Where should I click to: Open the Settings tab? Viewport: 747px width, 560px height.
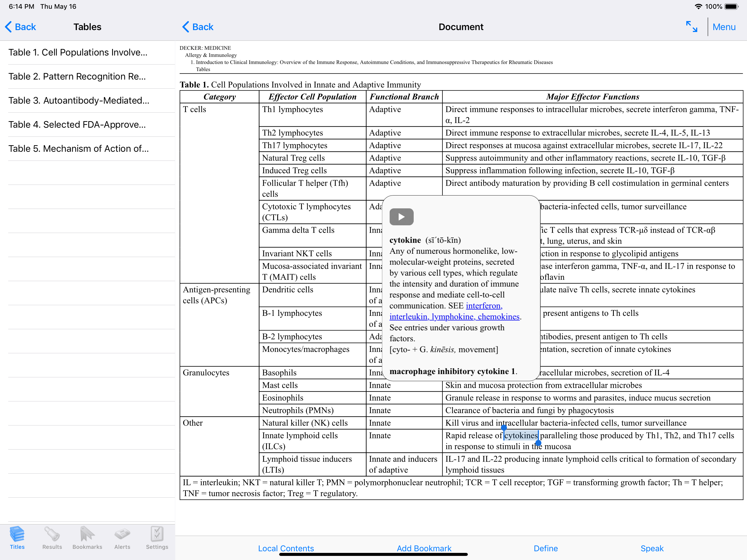(x=157, y=538)
